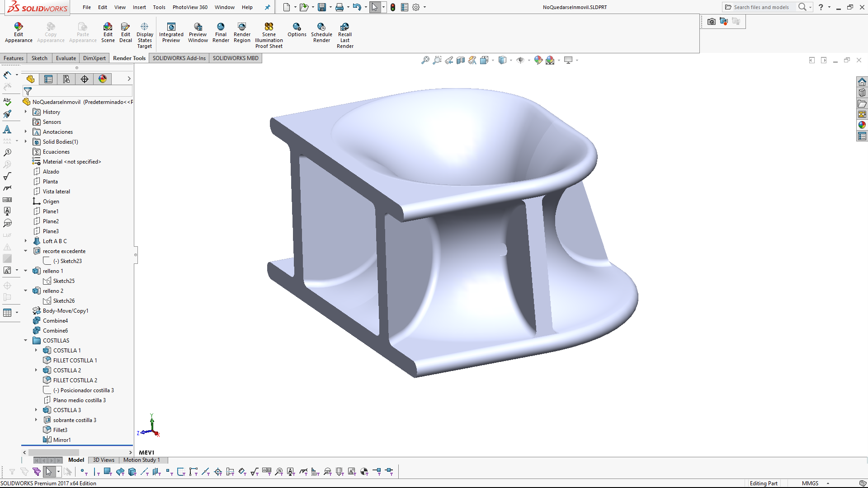Open DimXpertManager tab
The height and width of the screenshot is (488, 868).
(85, 79)
